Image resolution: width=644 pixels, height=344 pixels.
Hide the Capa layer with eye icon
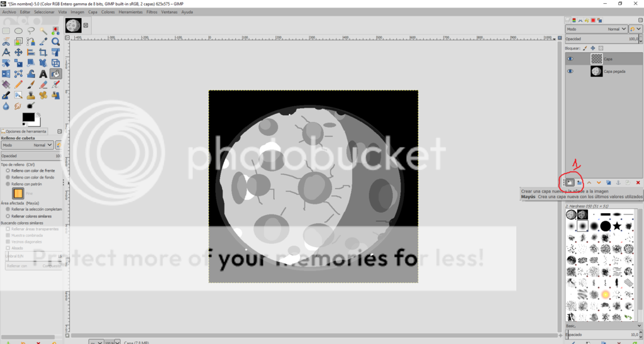(x=570, y=58)
